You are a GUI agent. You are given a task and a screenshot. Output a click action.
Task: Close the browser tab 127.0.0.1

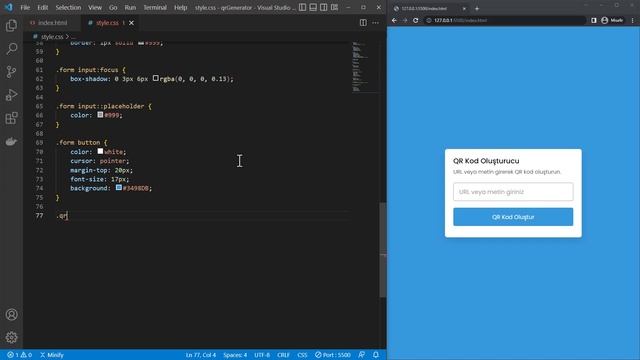coord(464,9)
